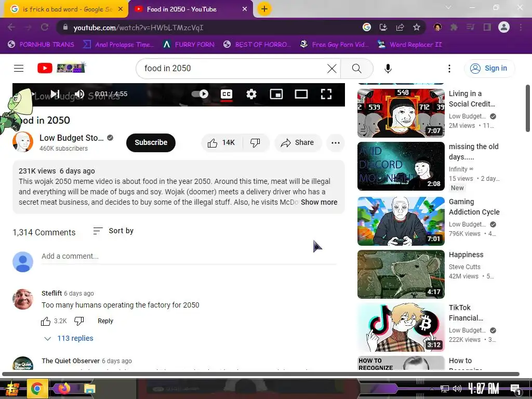The height and width of the screenshot is (399, 532).
Task: Open File Explorer from taskbar
Action: (90, 389)
